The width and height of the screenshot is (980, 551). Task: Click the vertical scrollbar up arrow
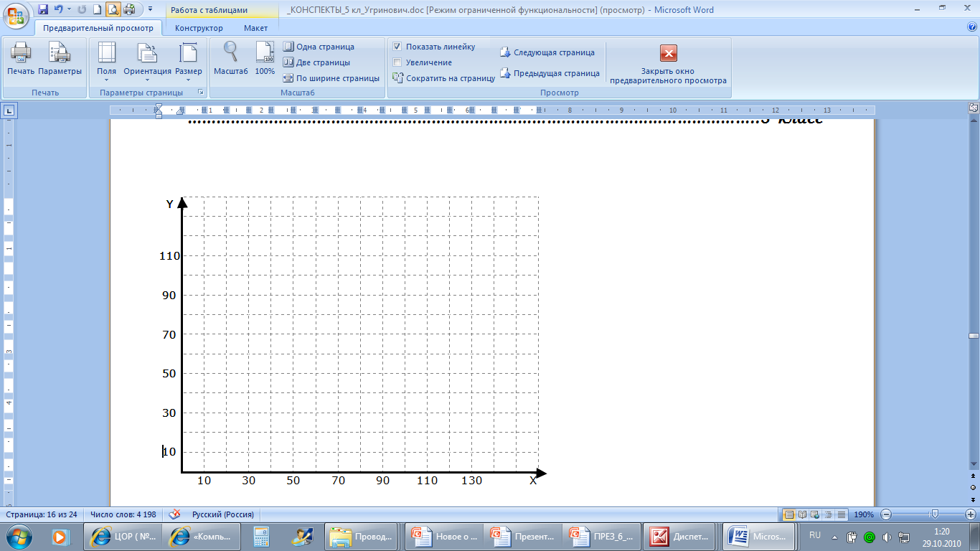(974, 120)
